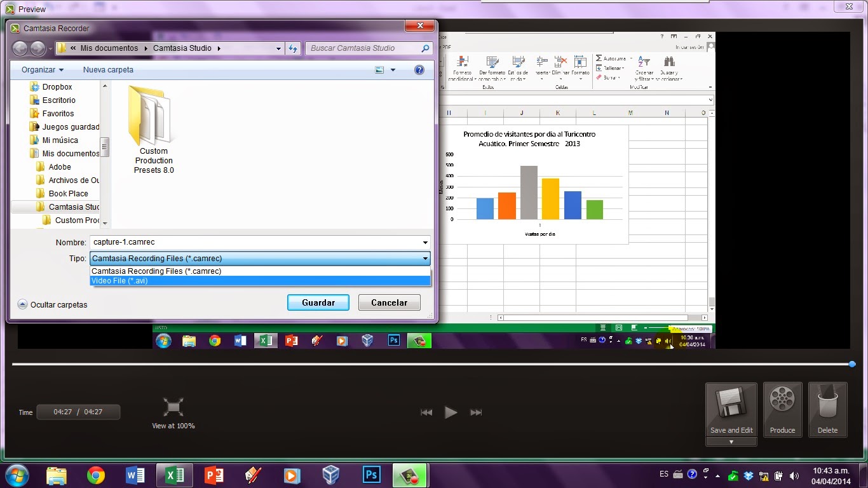Show hidden tray icons arrow
The width and height of the screenshot is (868, 488).
[x=718, y=475]
